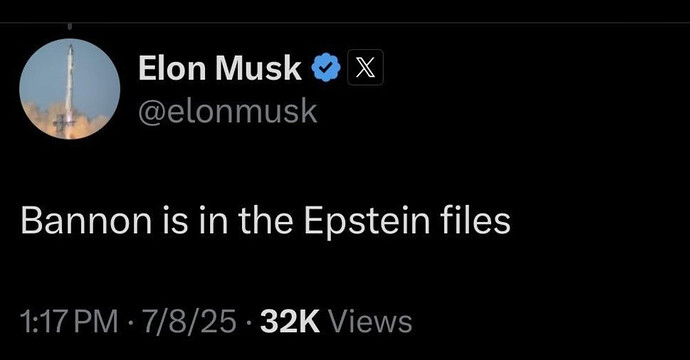Click the word "Bannon" in the post
The image size is (690, 360).
click(86, 220)
